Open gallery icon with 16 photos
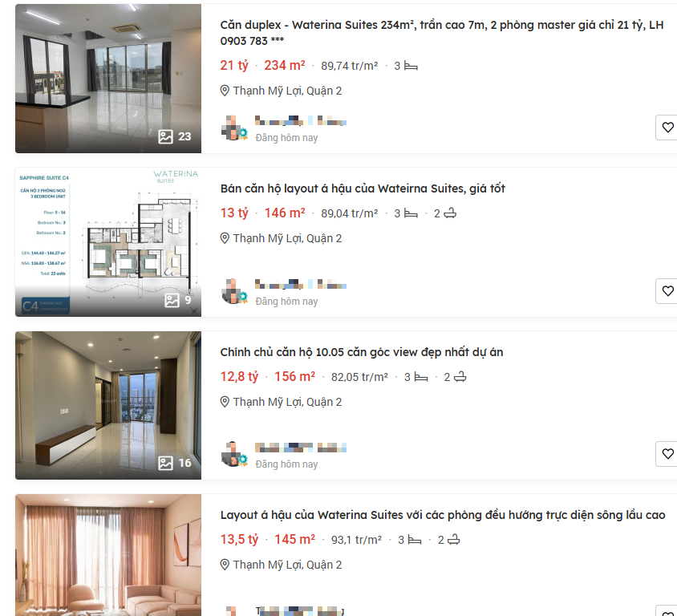The image size is (677, 616). (x=166, y=463)
